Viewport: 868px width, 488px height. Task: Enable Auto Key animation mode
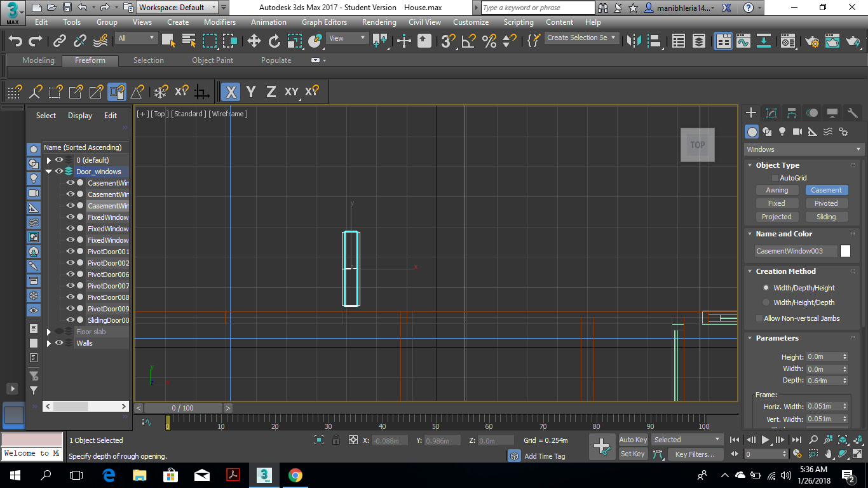coord(633,439)
